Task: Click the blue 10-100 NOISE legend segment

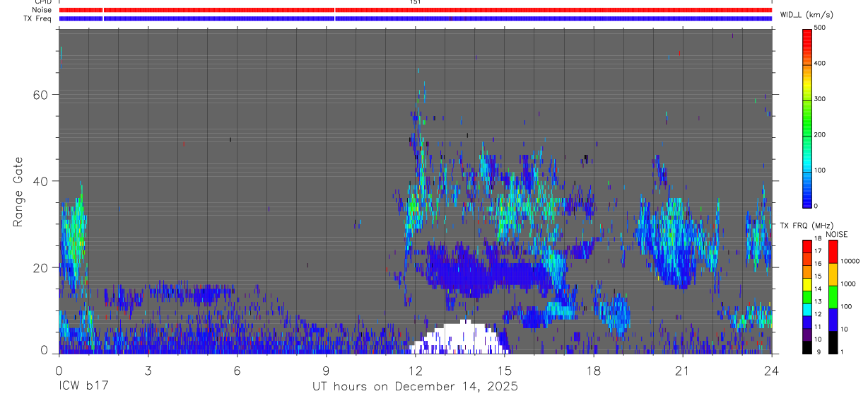Action: pyautogui.click(x=833, y=320)
